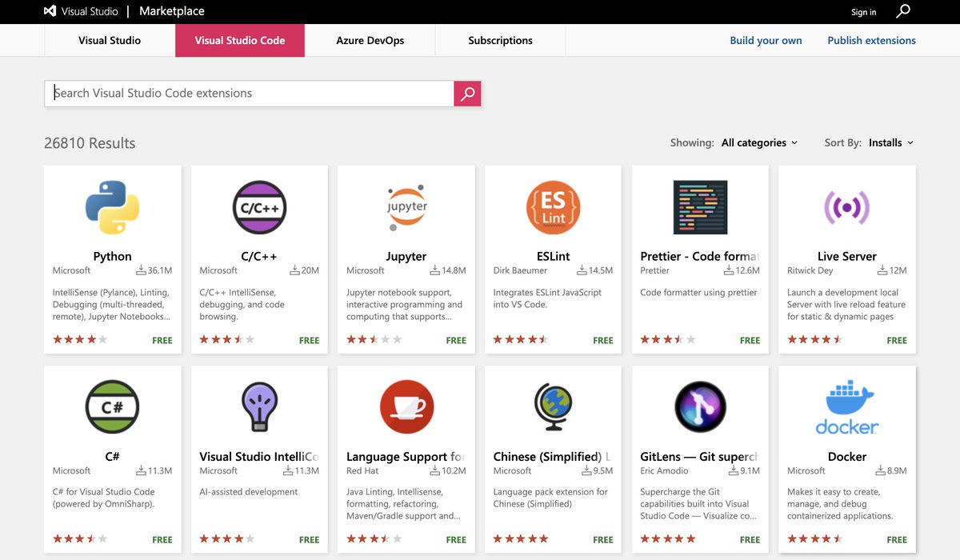960x560 pixels.
Task: Open the Live Server title link
Action: (846, 256)
